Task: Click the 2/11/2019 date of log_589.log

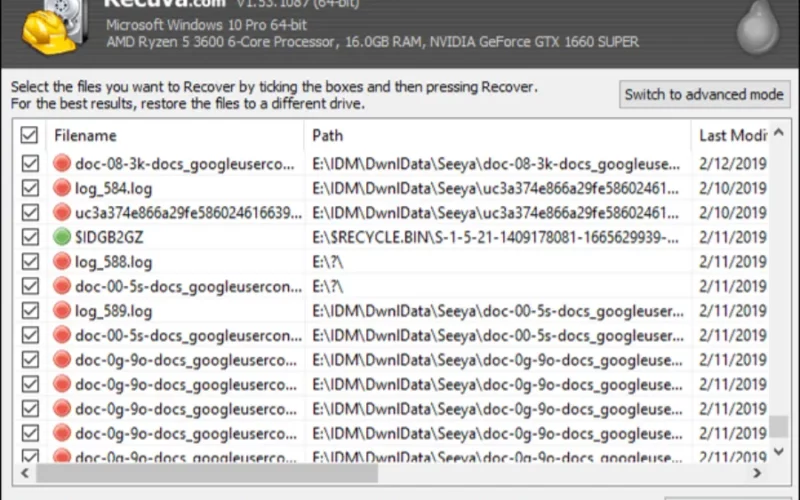Action: click(x=733, y=310)
